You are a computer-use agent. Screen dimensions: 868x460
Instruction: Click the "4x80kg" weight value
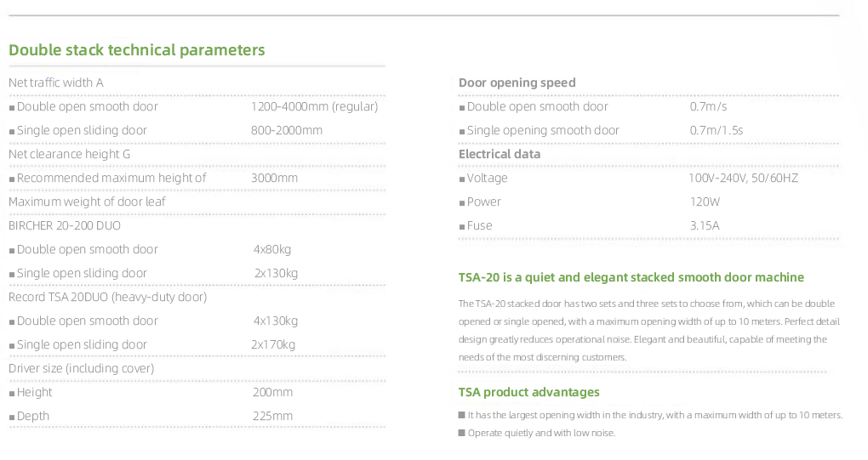click(x=272, y=250)
